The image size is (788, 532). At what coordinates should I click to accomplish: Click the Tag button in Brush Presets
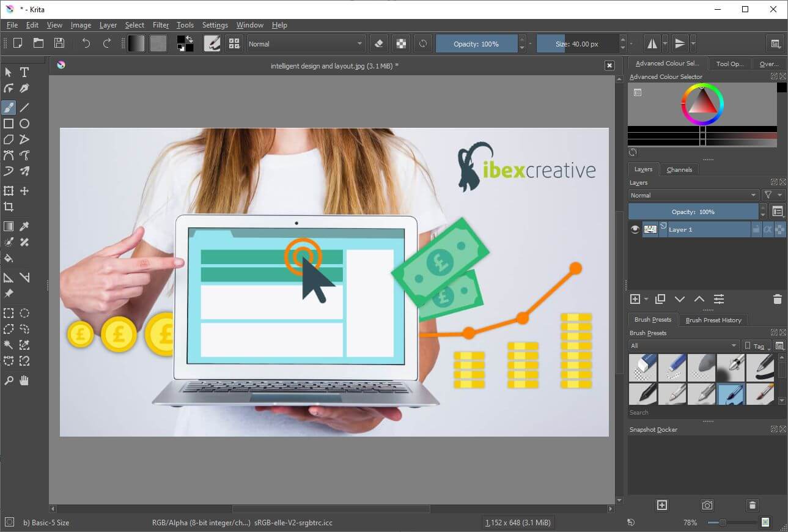(757, 346)
